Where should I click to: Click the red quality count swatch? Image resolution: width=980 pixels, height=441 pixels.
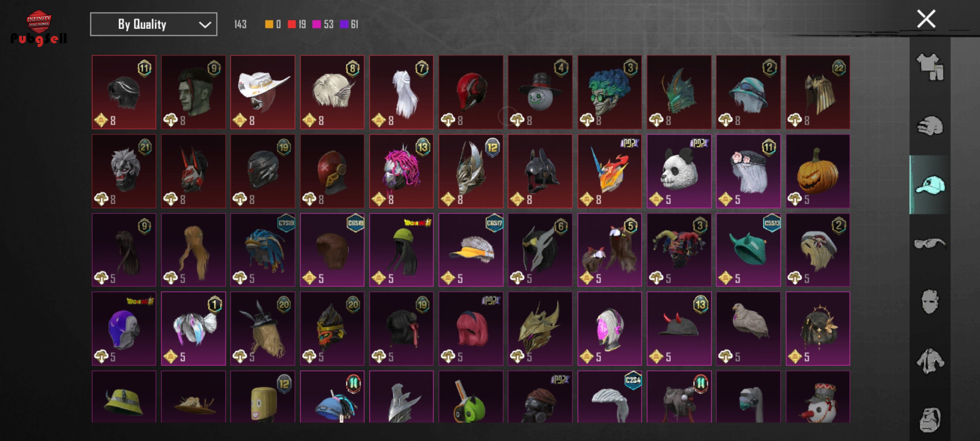292,24
